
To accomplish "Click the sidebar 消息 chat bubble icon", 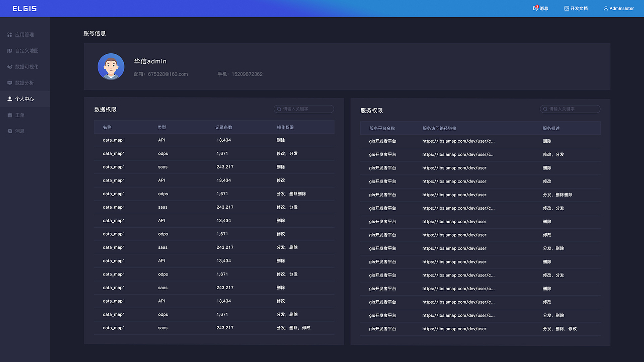I will pos(10,131).
